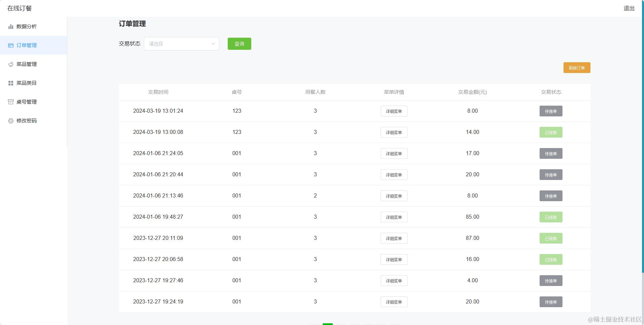Open 菜品类目 from the sidebar
Viewport: 644px width, 325px height.
(33, 83)
